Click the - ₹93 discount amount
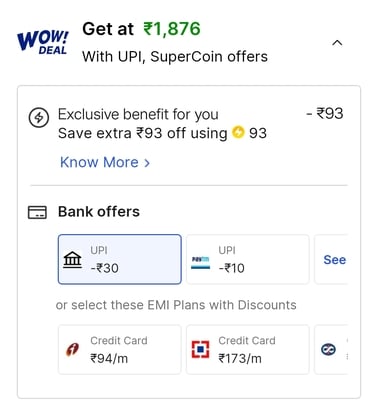The image size is (378, 400). (x=324, y=114)
